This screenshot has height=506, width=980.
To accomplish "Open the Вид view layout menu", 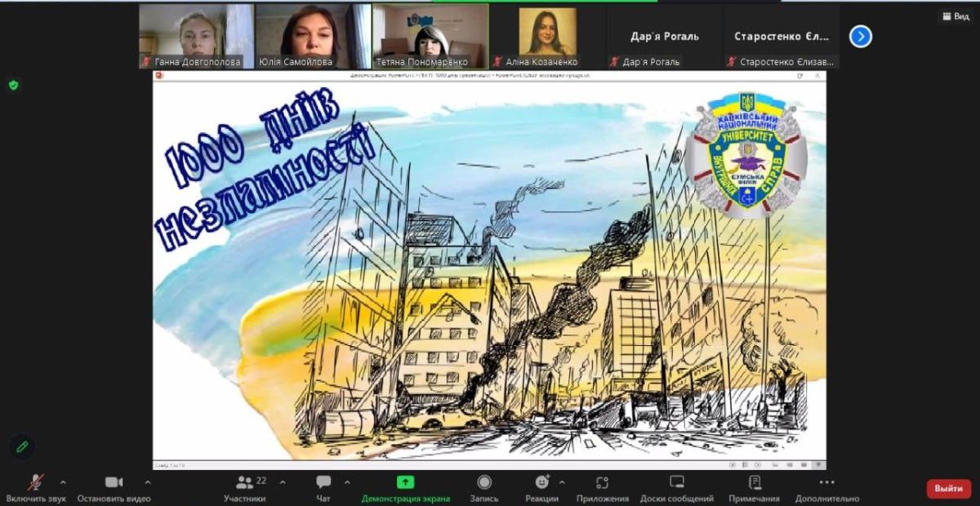I will coord(955,16).
